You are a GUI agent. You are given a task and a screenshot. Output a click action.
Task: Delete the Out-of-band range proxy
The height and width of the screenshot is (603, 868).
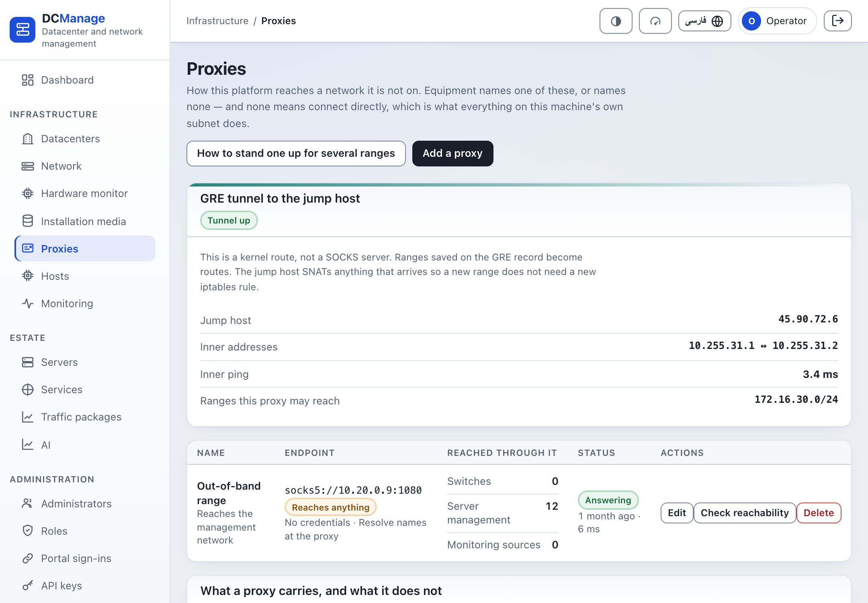click(819, 513)
